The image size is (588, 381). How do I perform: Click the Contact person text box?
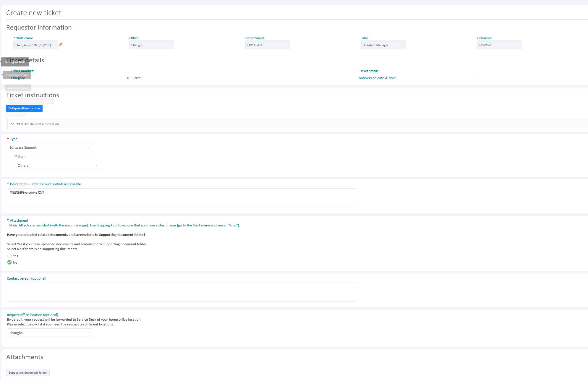click(182, 292)
